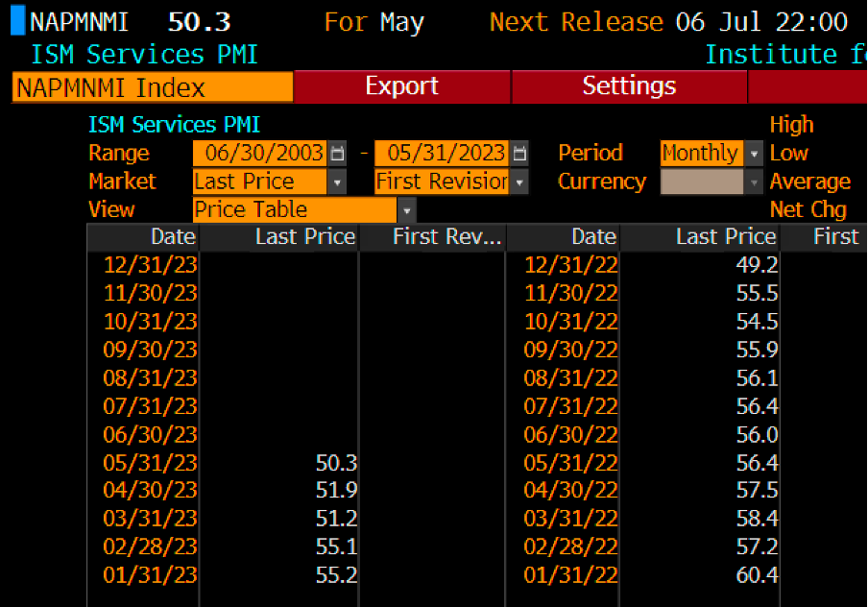
Task: Open the Period 'Monthly' dropdown
Action: (x=754, y=153)
